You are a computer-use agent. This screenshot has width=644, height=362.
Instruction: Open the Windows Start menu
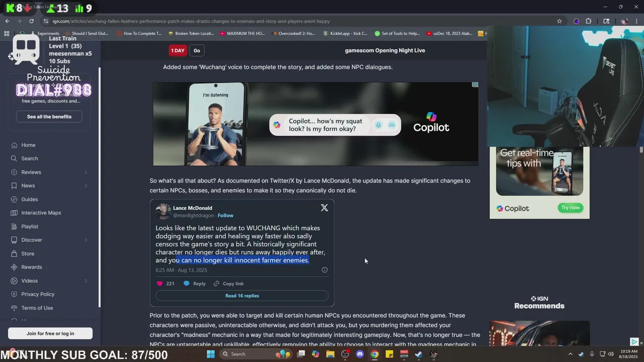tap(211, 354)
